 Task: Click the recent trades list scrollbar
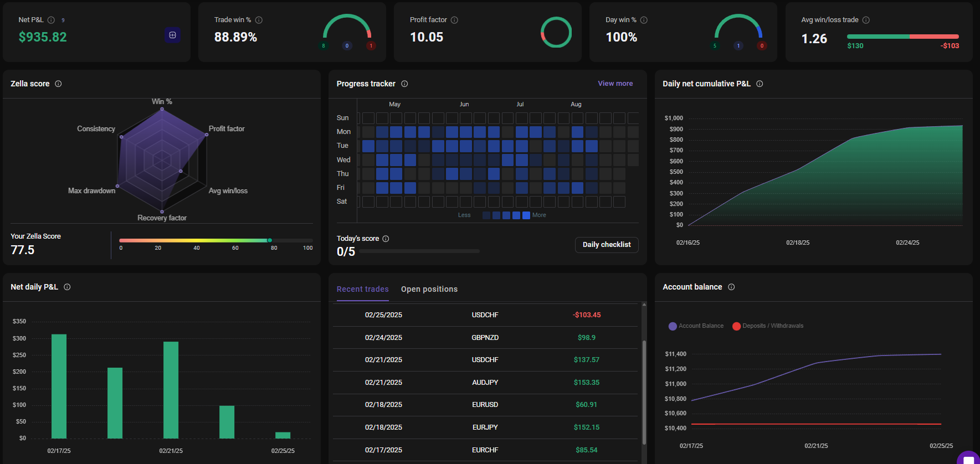click(644, 392)
